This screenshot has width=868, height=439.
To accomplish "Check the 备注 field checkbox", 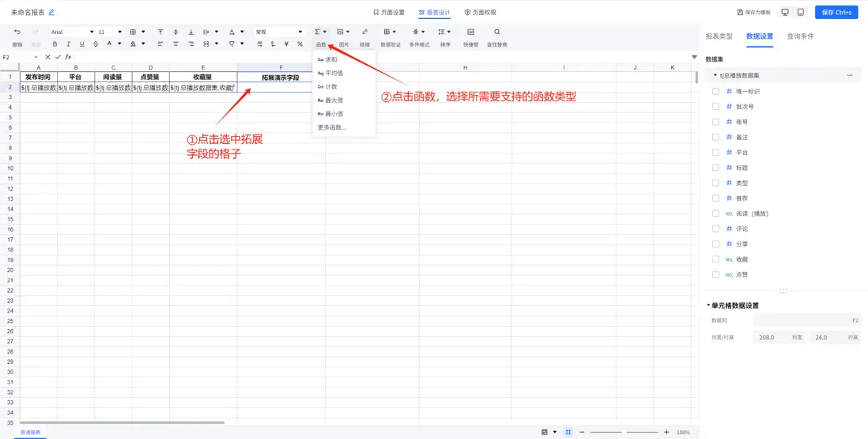I will (715, 137).
